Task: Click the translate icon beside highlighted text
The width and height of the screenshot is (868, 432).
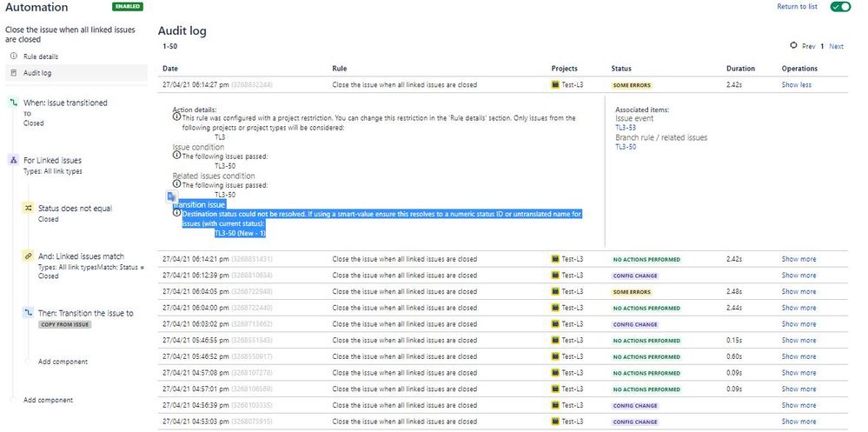Action: click(x=172, y=196)
